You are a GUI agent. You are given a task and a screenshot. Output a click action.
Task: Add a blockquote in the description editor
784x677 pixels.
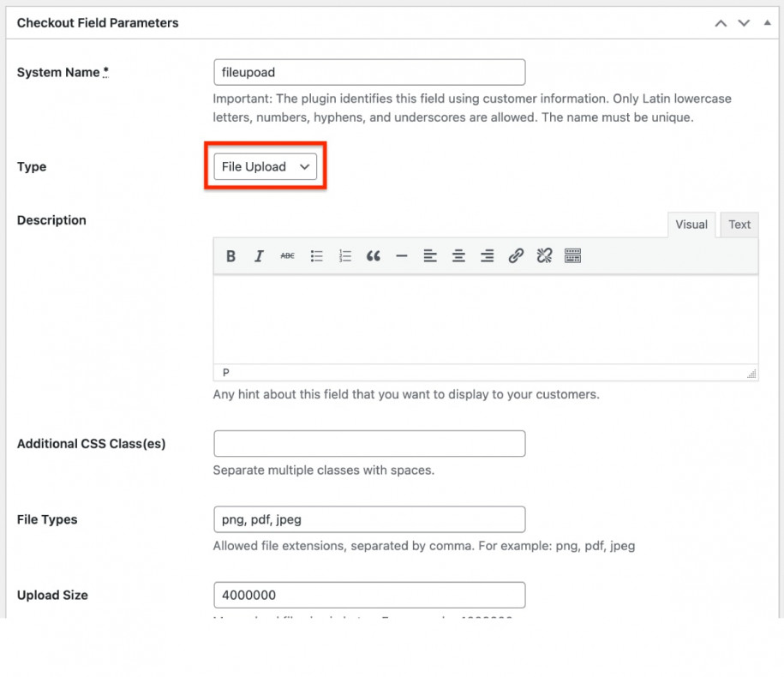coord(373,255)
